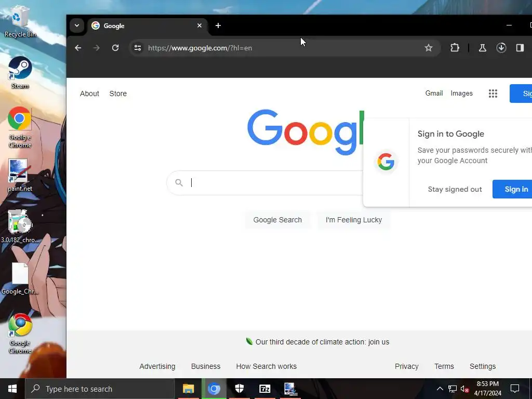Viewport: 532px width, 399px height.
Task: Select the top Google Chrome desktop icon
Action: click(x=20, y=128)
